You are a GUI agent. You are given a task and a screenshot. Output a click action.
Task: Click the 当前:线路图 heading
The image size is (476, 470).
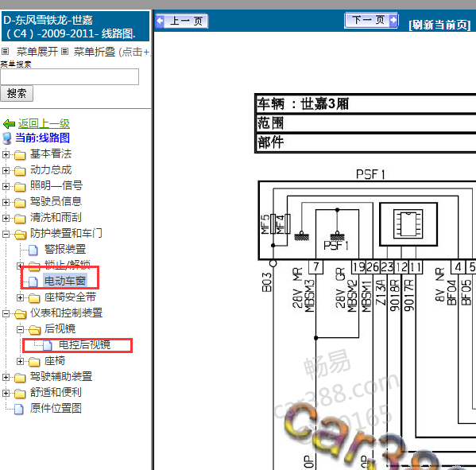tap(42, 138)
